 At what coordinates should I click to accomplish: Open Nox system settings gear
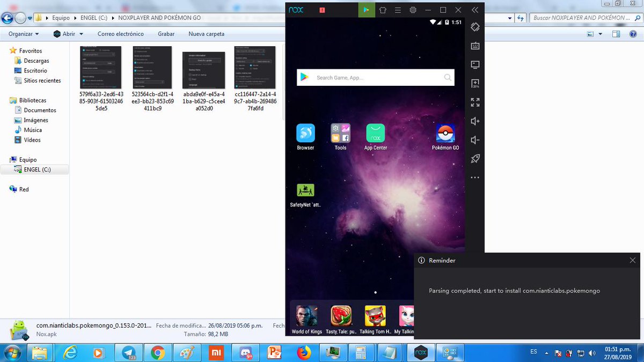point(413,10)
